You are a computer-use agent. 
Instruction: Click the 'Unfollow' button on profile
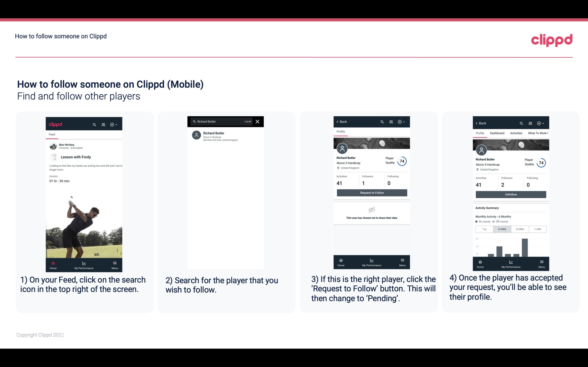(511, 194)
